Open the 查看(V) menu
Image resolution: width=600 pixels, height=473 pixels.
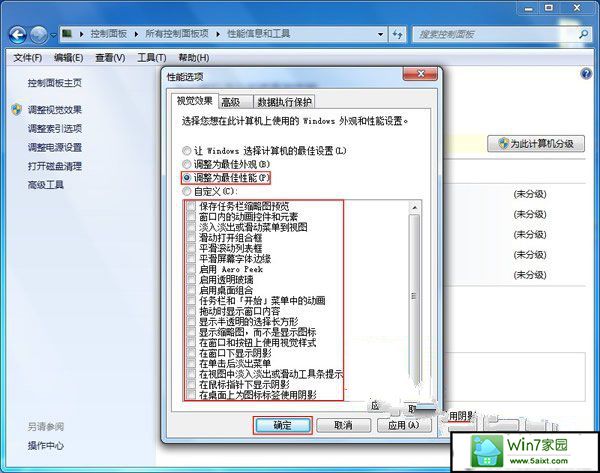point(109,58)
